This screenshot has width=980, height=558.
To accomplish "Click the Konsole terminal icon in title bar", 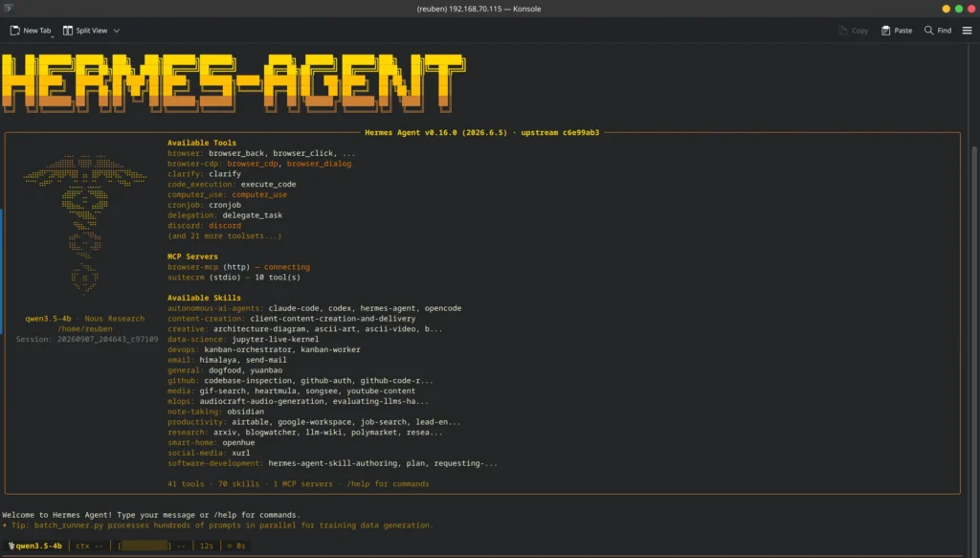I will [x=8, y=8].
